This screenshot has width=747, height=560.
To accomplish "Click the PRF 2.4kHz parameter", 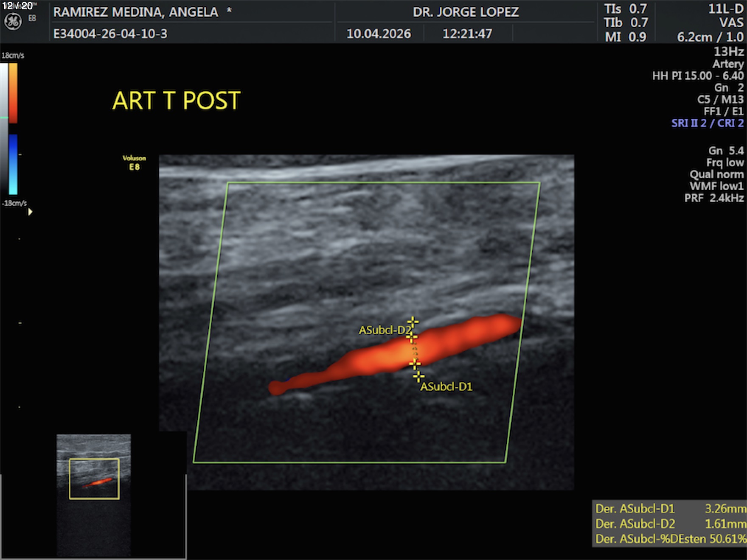I will (713, 198).
